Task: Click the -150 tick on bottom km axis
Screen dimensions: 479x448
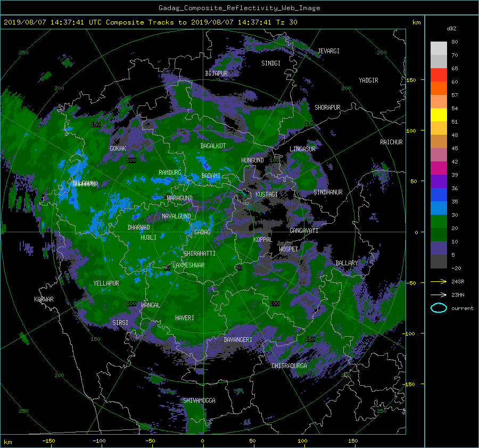Action: pos(48,441)
